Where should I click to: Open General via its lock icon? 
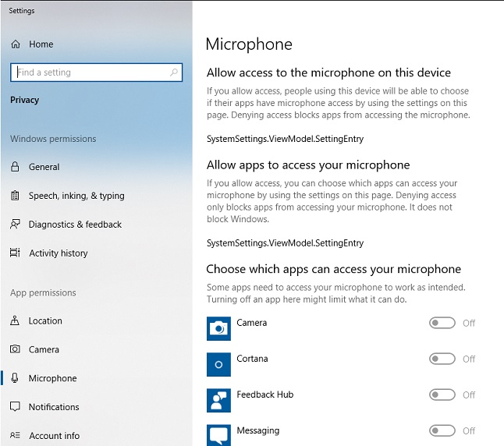(x=15, y=167)
